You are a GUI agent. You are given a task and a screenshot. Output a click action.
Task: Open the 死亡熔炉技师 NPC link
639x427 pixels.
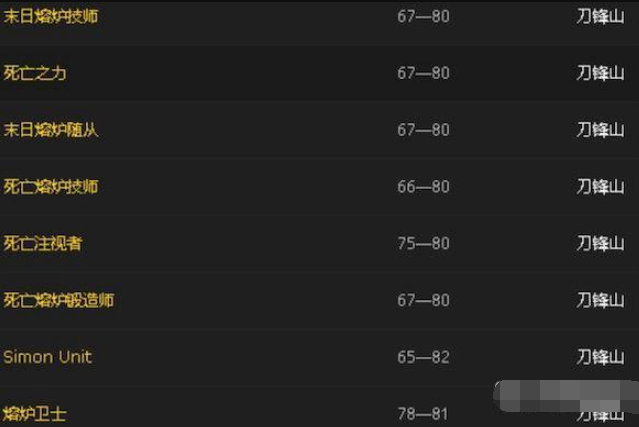(51, 187)
